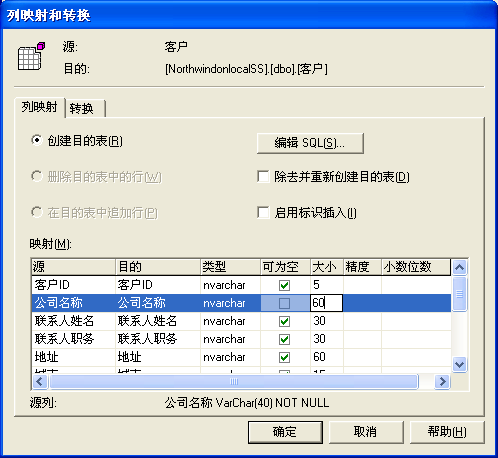This screenshot has width=498, height=458.
Task: Click nvarchar type in 客户ID row
Action: pos(230,285)
